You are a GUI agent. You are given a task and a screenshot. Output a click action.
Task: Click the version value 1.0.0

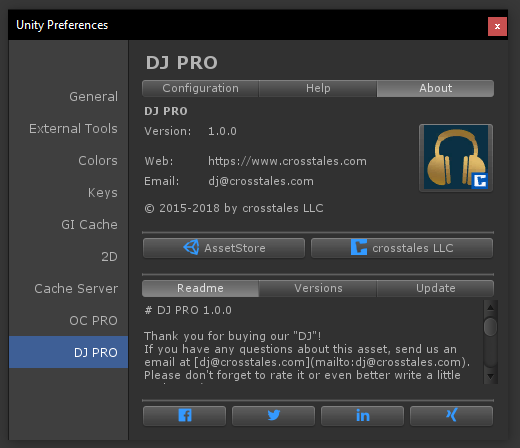(x=222, y=131)
